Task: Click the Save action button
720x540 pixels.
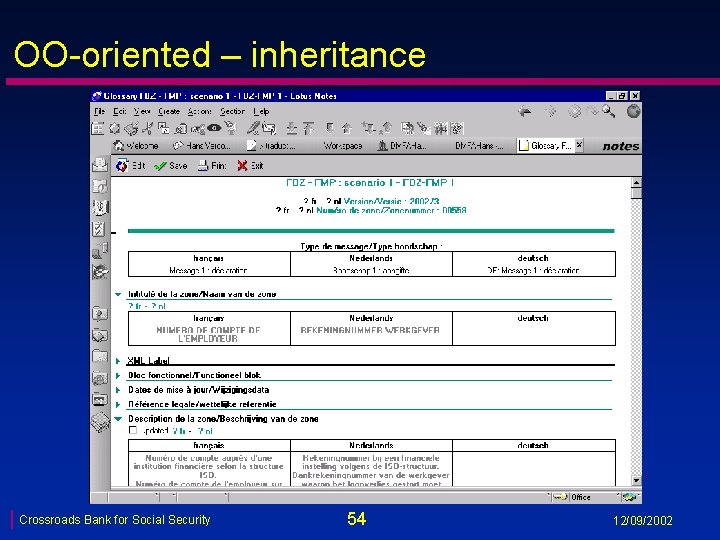Action: tap(171, 166)
